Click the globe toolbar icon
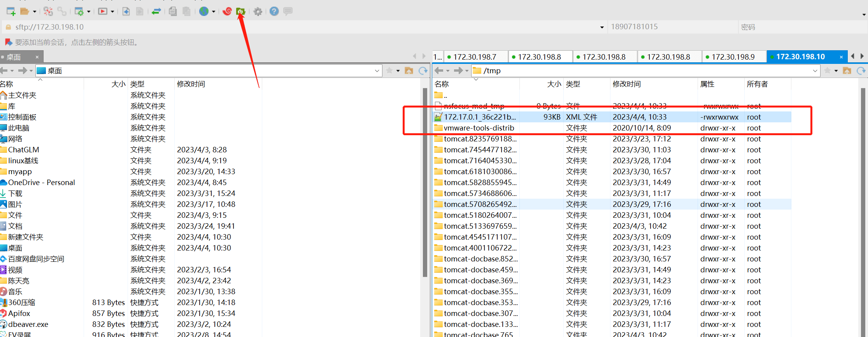The image size is (868, 337). coord(204,11)
